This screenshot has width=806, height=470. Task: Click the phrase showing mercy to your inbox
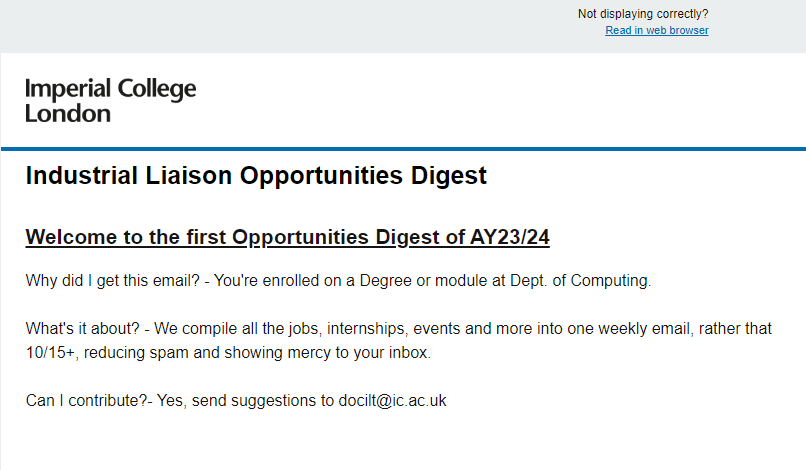point(362,353)
